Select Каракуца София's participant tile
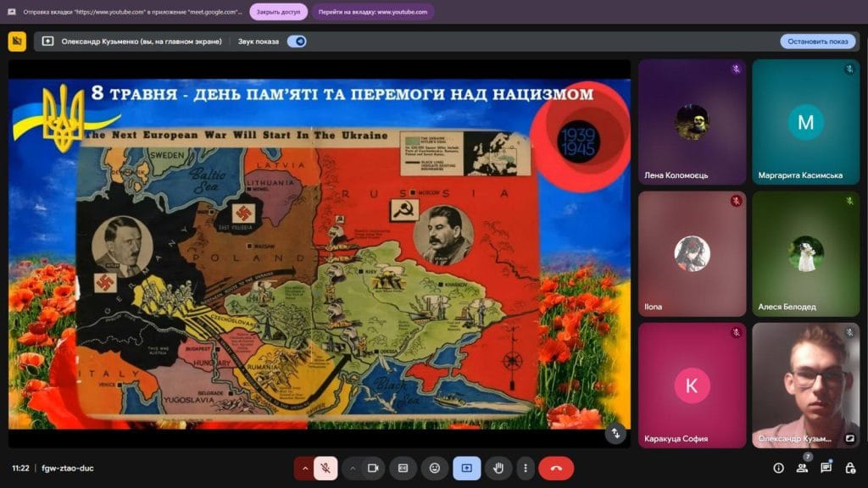The height and width of the screenshot is (488, 868). [x=692, y=385]
